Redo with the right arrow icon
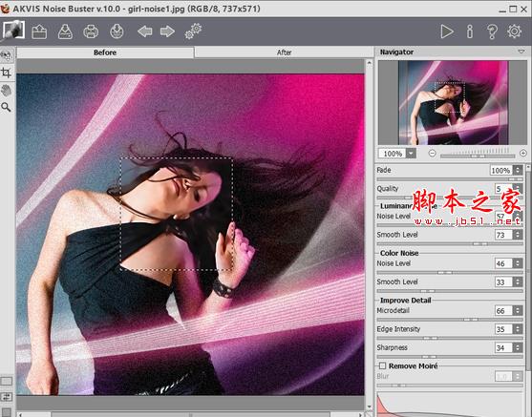Image resolution: width=532 pixels, height=417 pixels. [x=167, y=31]
